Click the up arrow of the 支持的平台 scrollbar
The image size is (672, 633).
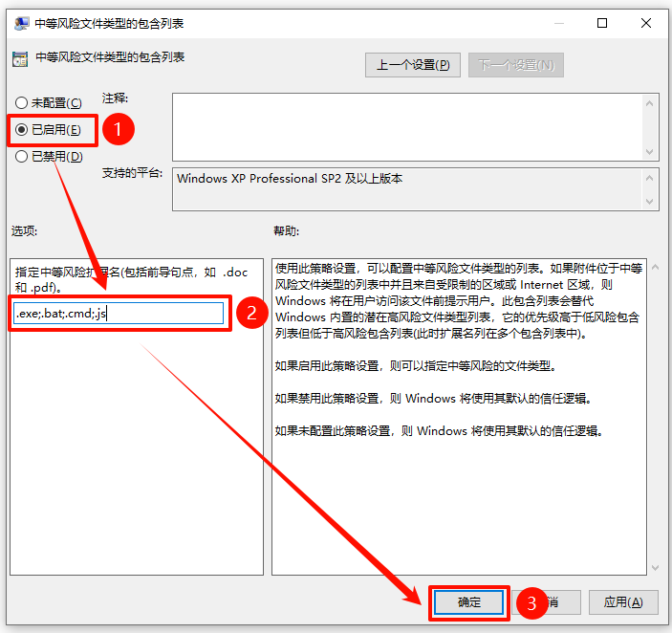[x=651, y=179]
